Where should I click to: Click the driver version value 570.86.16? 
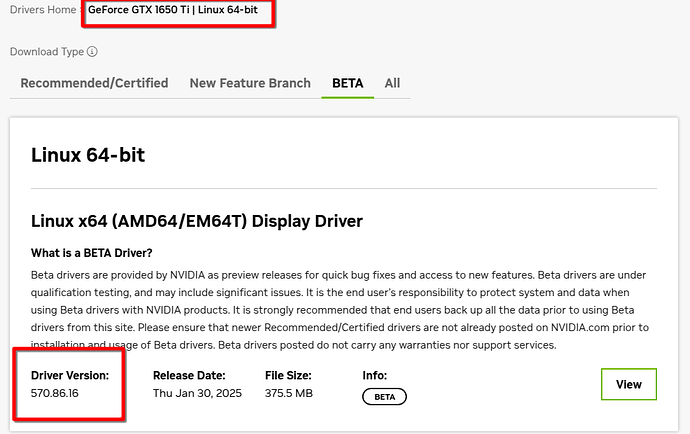(55, 393)
